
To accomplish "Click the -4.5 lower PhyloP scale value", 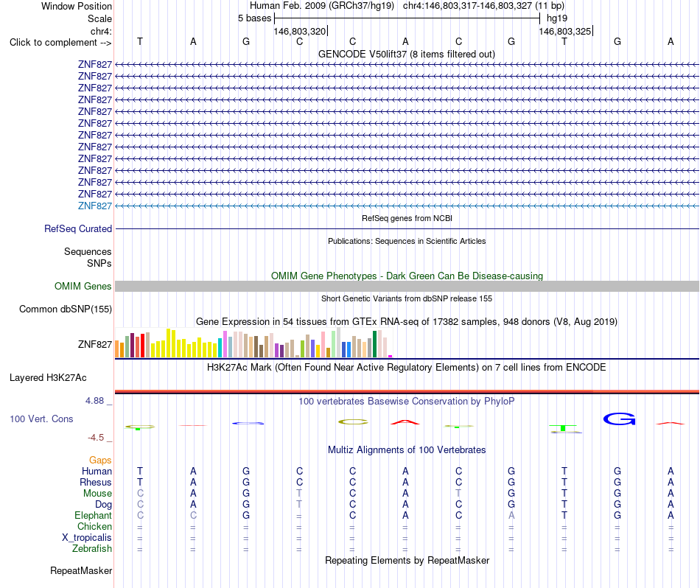I will pos(96,438).
